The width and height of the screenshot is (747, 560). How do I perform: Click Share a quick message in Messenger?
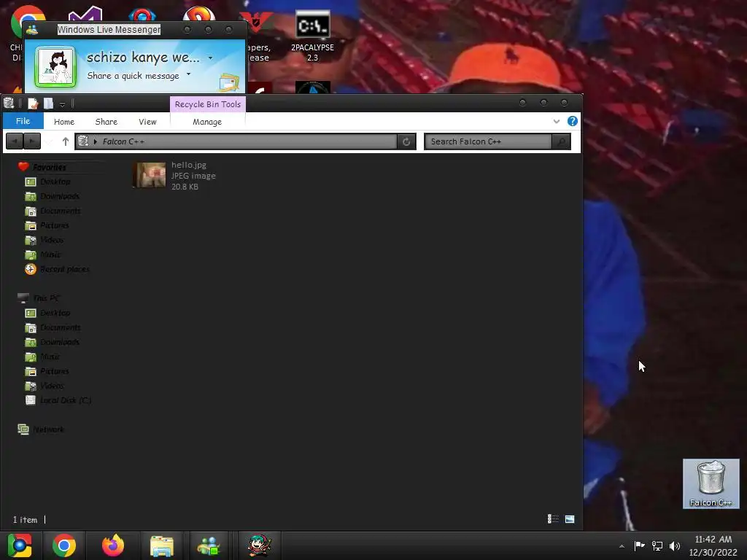pyautogui.click(x=133, y=76)
